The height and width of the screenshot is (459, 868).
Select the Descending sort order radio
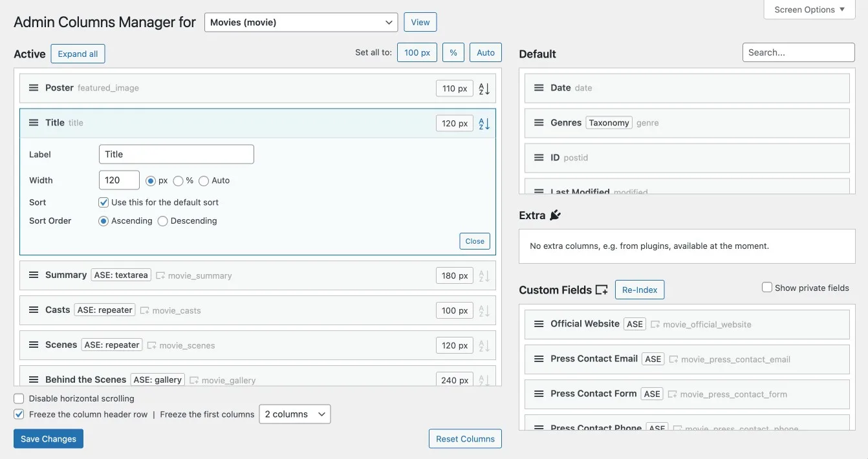pyautogui.click(x=163, y=221)
